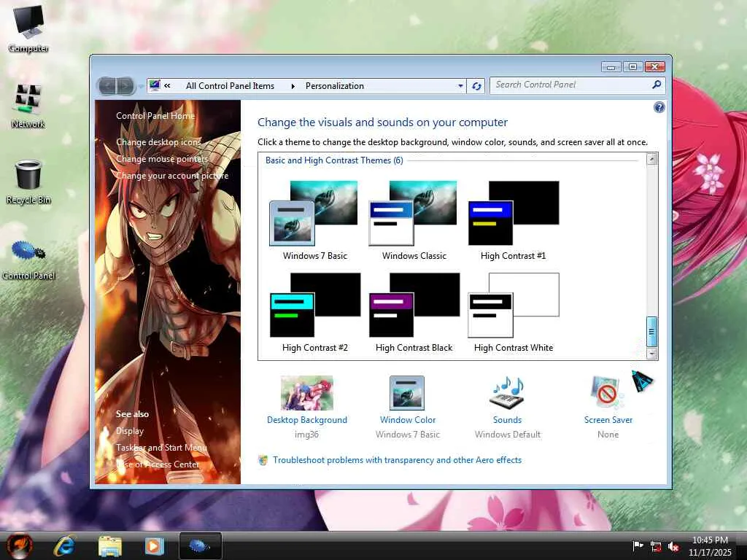The height and width of the screenshot is (560, 747).
Task: Open the Network desktop icon
Action: tap(28, 106)
